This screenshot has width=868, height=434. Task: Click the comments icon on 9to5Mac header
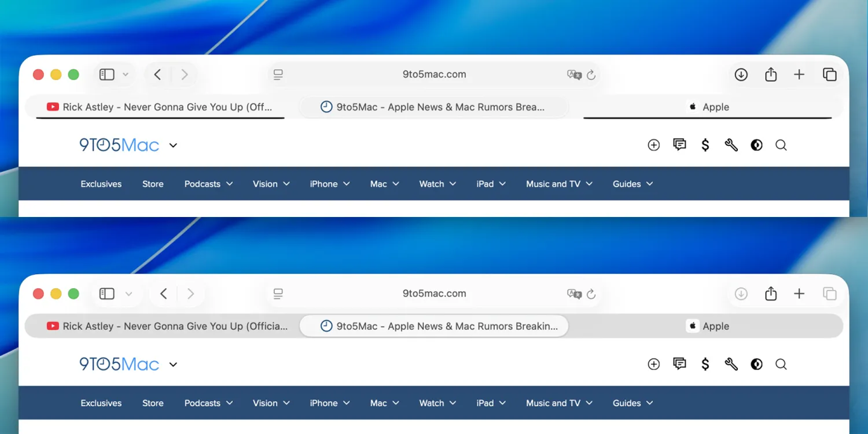tap(679, 145)
